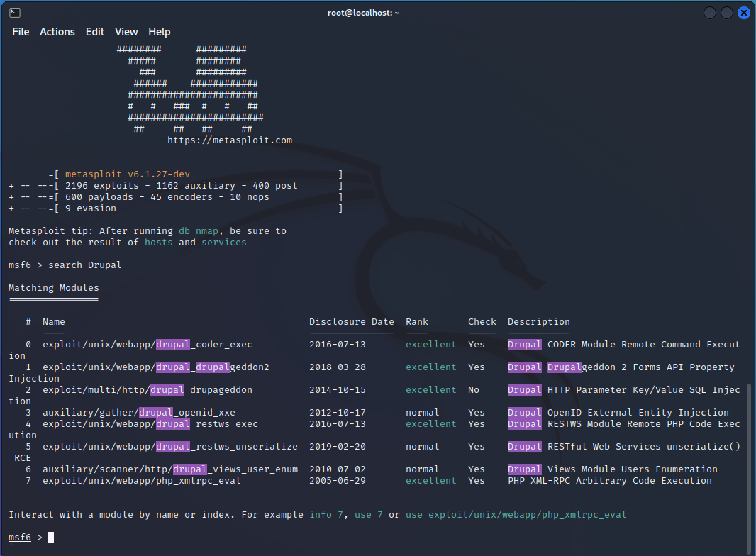Click the maximize window circle button
Viewport: 756px width, 556px height.
pyautogui.click(x=727, y=13)
